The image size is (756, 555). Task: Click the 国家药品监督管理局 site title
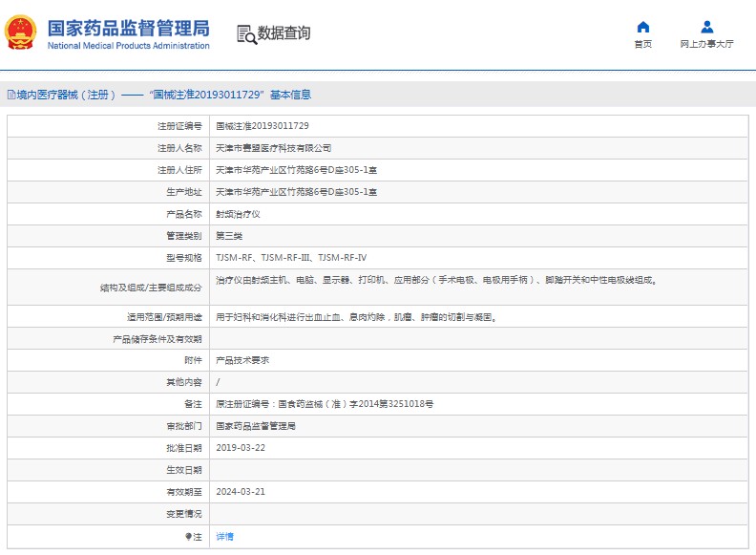coord(128,28)
